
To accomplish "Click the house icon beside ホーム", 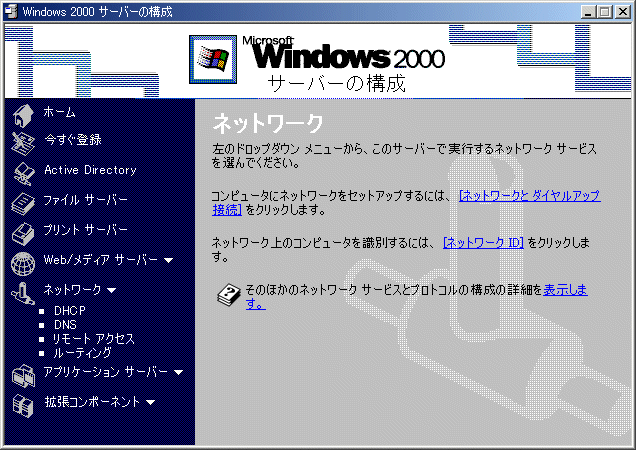I will click(23, 116).
